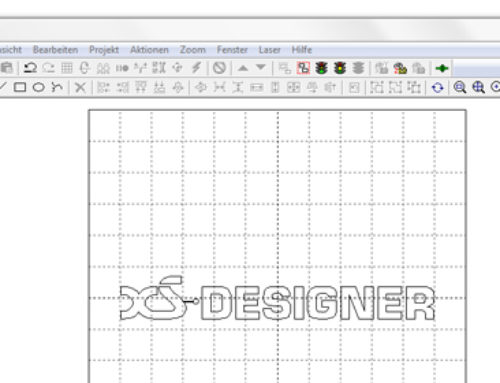Click the prohibition circle-slash icon
Screen dimensions: 500x383
coord(219,68)
